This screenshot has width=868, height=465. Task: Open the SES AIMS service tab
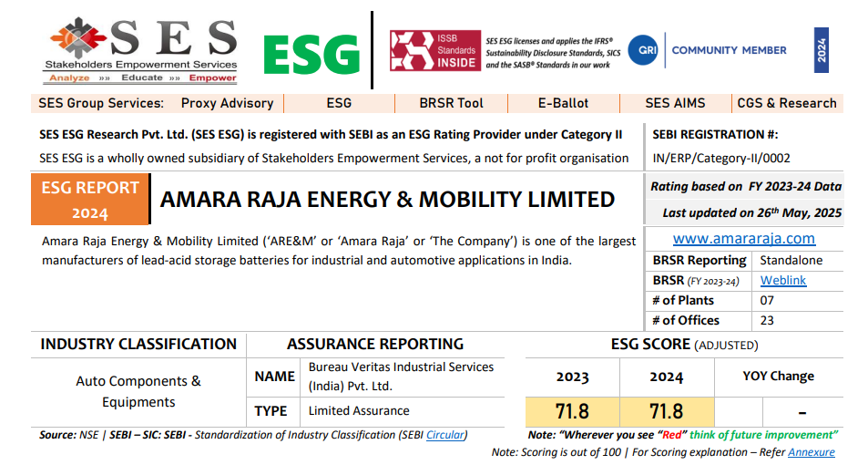[675, 103]
